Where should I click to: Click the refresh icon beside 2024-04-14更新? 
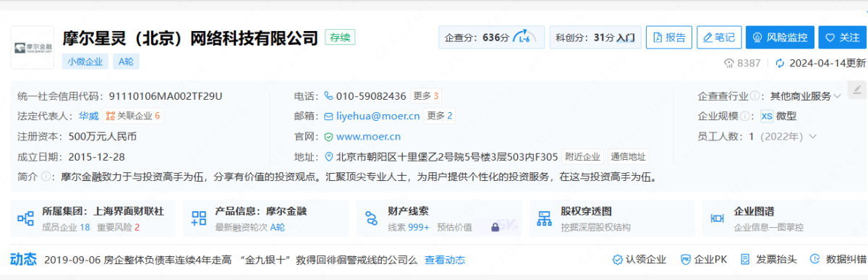(780, 63)
